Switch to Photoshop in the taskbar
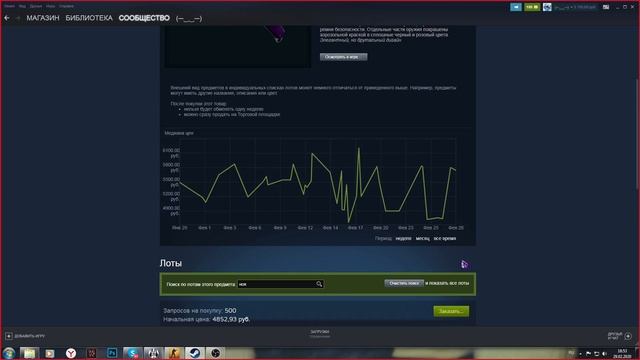This screenshot has height=360, width=640. point(112,353)
